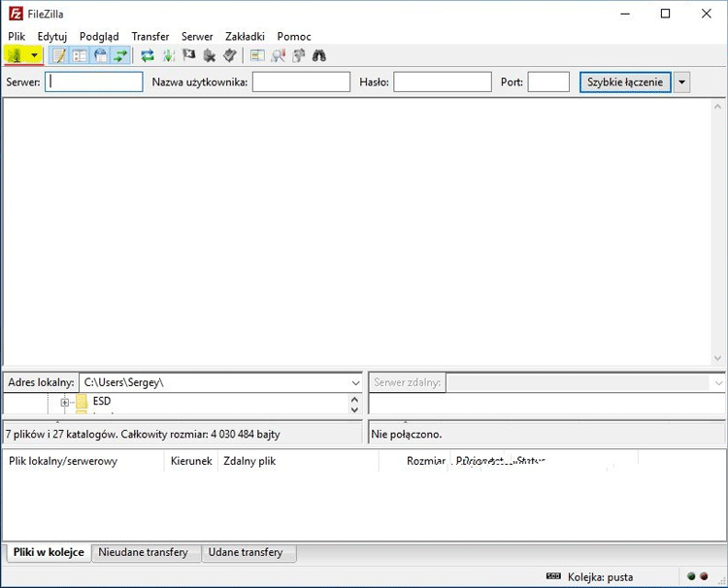Click the FileZilla logo in title bar
The width and height of the screenshot is (728, 588).
[x=16, y=14]
